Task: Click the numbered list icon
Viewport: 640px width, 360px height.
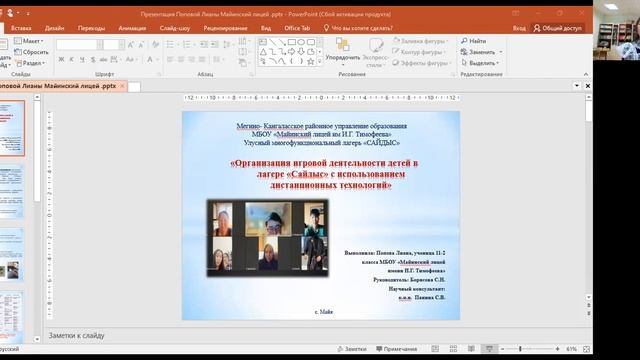Action: pos(188,44)
